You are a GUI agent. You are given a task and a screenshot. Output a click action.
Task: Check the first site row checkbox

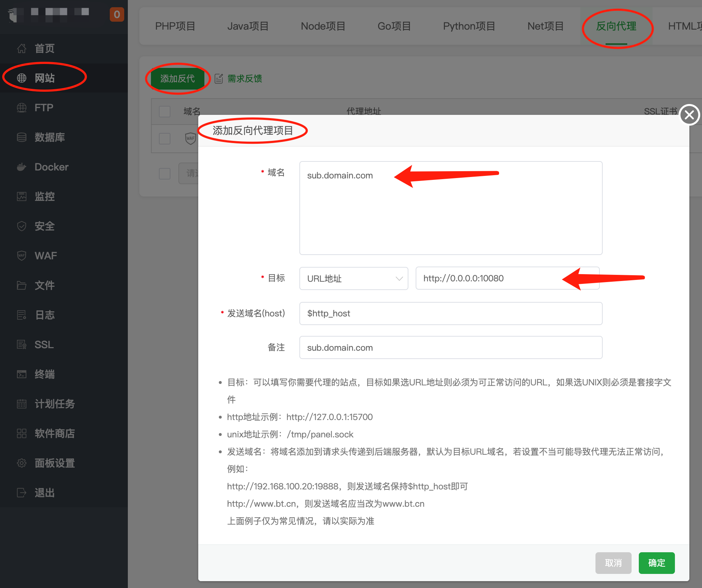pyautogui.click(x=164, y=138)
